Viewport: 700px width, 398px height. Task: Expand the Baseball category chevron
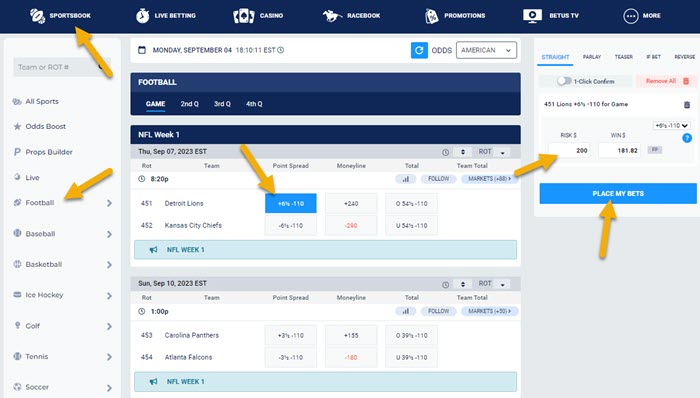click(x=109, y=234)
